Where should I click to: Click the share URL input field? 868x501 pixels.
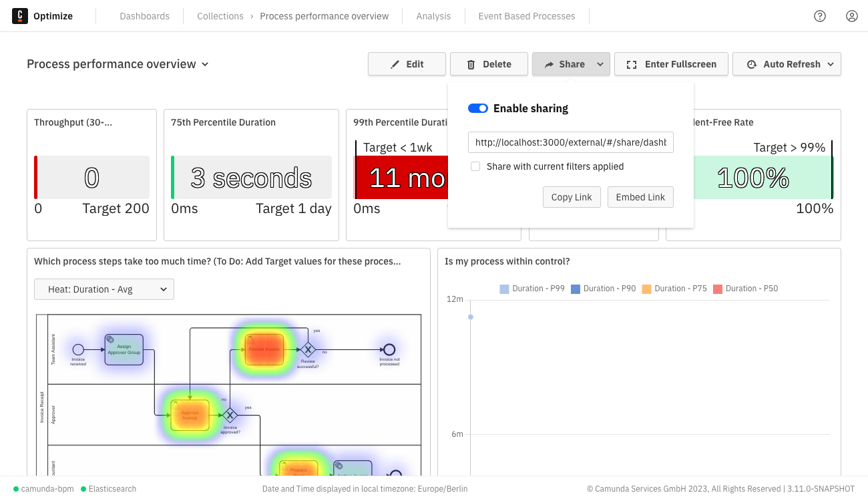tap(571, 142)
